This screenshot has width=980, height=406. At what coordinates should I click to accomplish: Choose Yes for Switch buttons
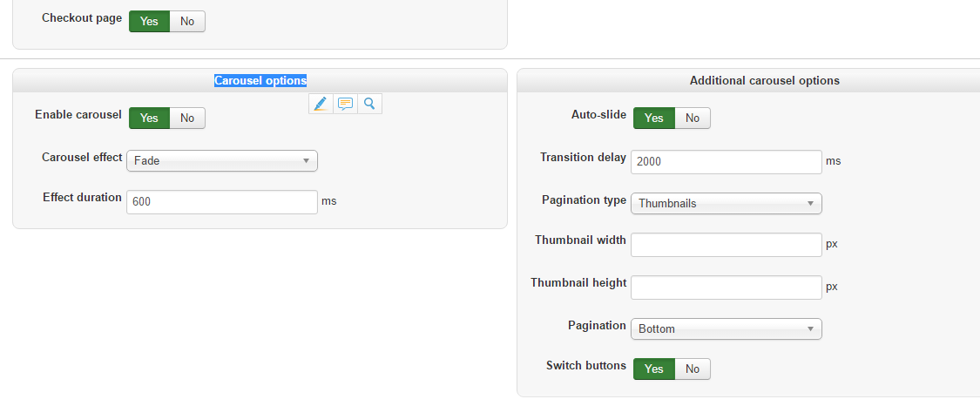tap(653, 369)
